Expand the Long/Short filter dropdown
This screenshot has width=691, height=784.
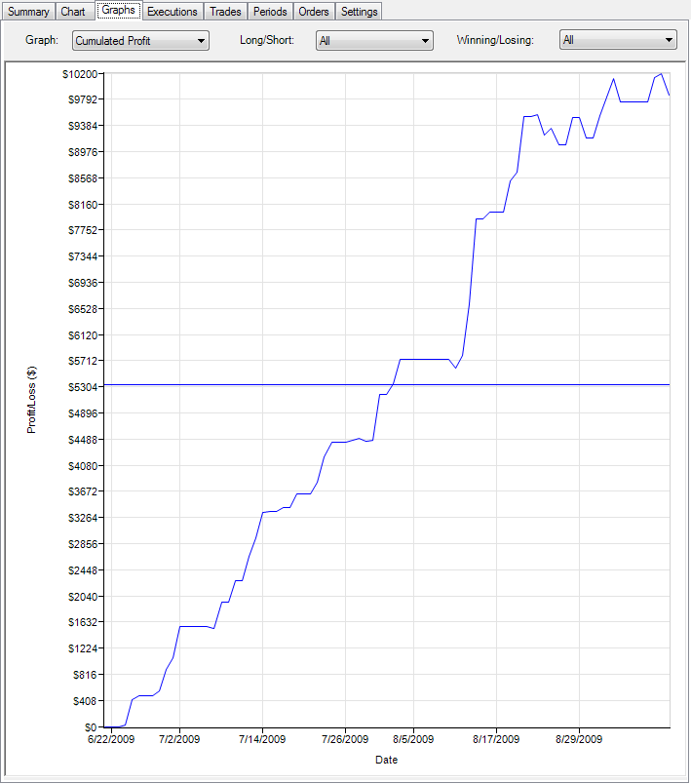click(374, 41)
